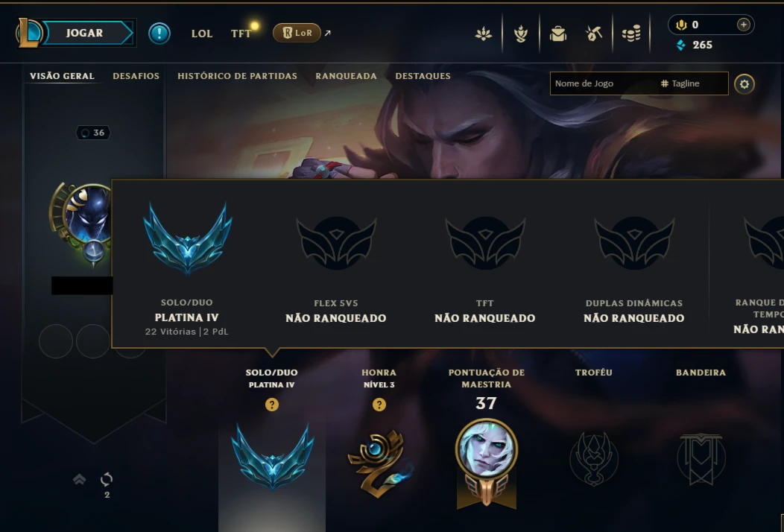Click the Nome de Jogo search field

tap(602, 83)
